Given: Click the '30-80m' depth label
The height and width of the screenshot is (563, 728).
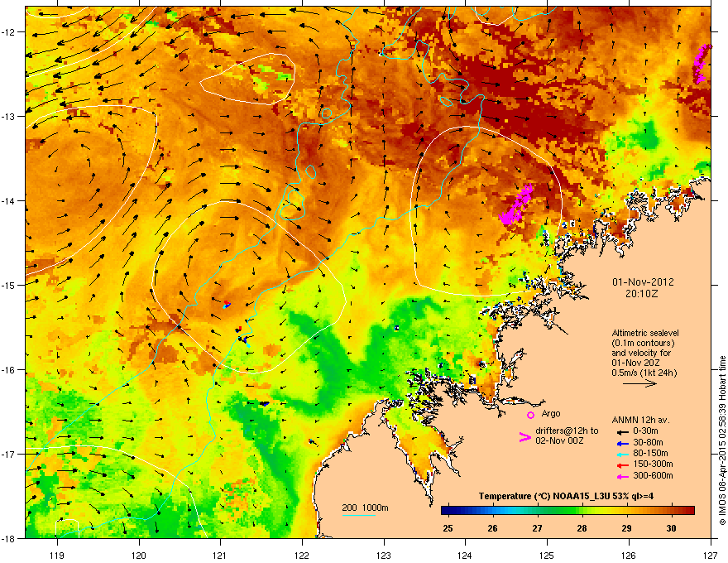Looking at the screenshot, I should (648, 443).
